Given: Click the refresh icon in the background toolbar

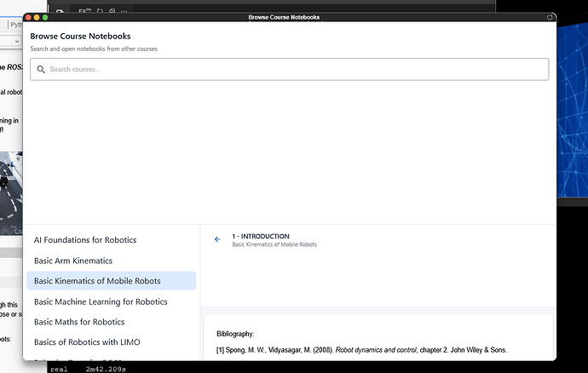Looking at the screenshot, I should (101, 11).
